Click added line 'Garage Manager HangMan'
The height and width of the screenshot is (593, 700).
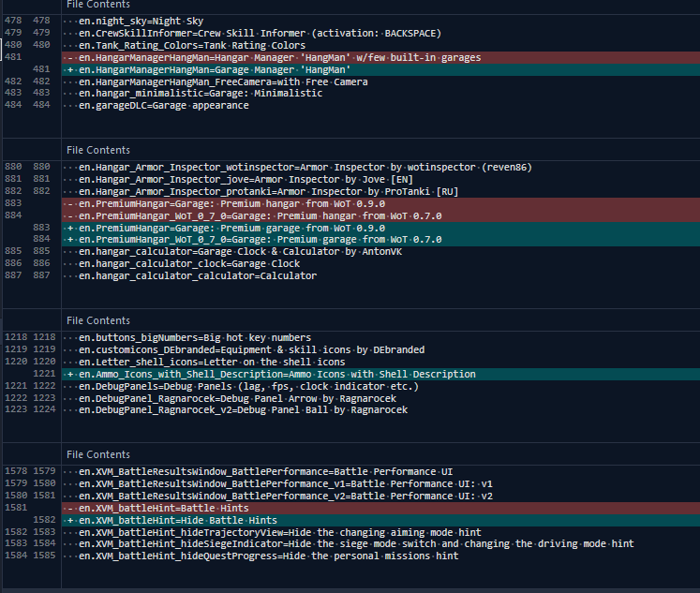(380, 69)
